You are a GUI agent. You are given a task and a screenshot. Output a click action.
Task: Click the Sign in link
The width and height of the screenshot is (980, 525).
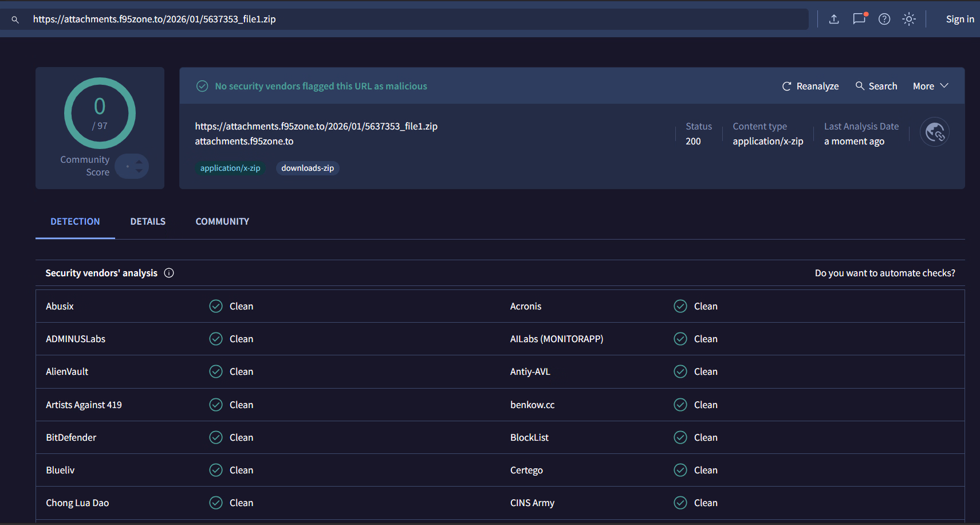(959, 19)
